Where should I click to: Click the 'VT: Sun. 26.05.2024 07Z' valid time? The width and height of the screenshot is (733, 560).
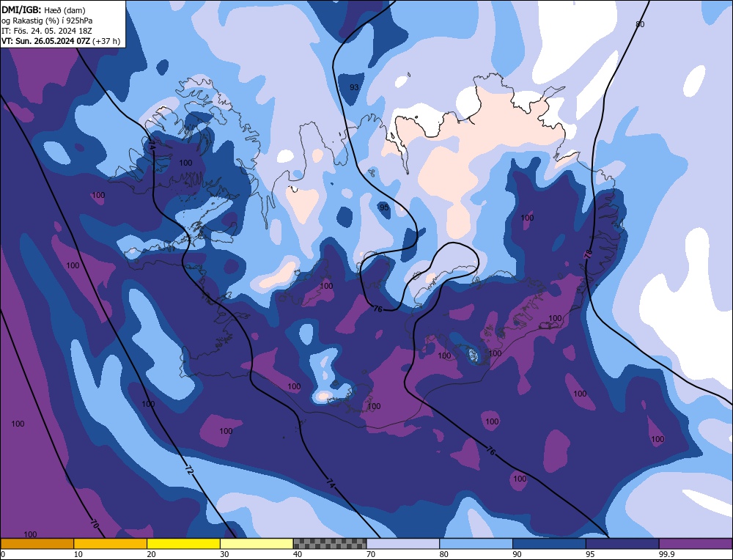45,41
